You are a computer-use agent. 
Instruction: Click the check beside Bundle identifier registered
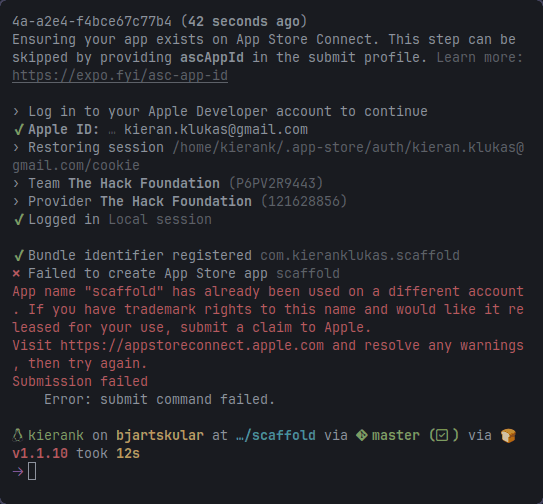(19, 256)
